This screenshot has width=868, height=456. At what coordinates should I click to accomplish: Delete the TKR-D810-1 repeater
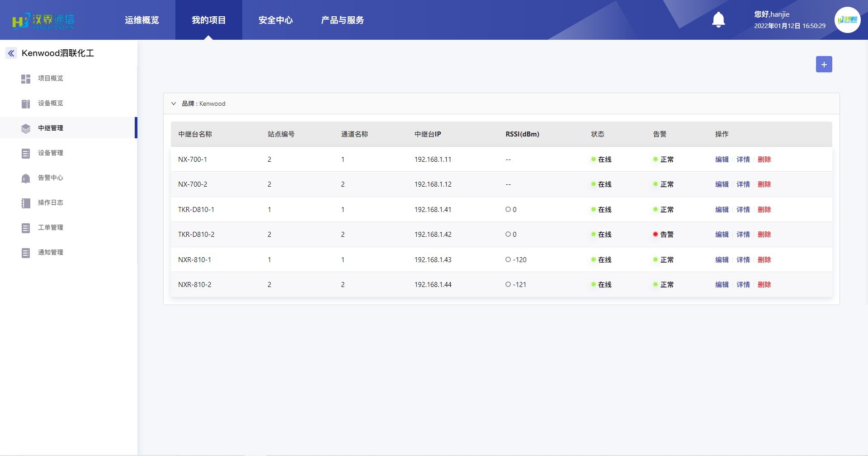pyautogui.click(x=764, y=210)
